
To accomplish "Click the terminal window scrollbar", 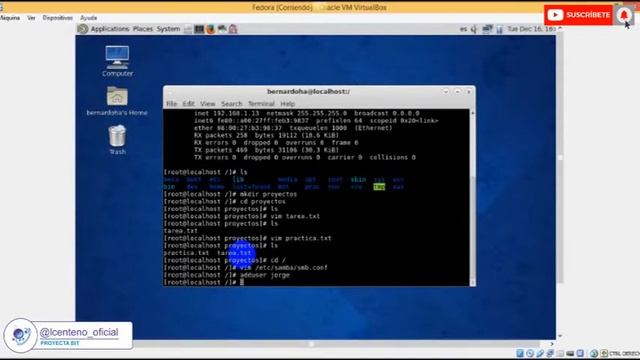I will click(473, 198).
